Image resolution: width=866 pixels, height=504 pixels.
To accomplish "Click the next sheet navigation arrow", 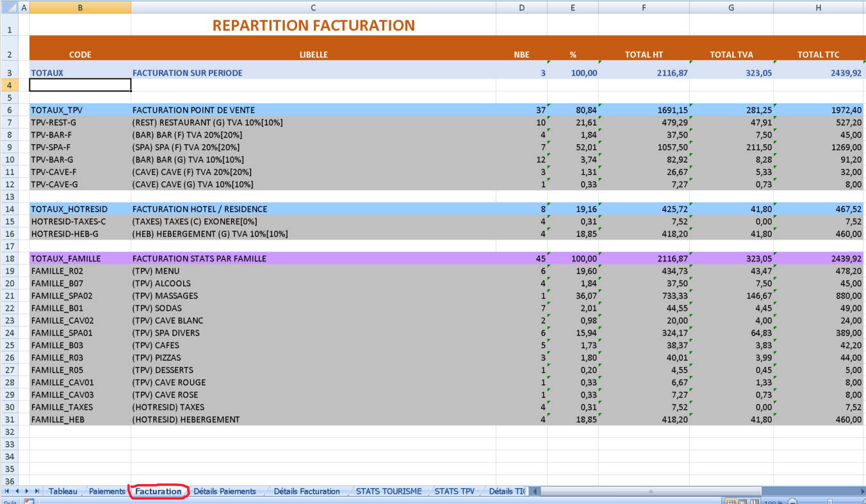I will pyautogui.click(x=27, y=491).
